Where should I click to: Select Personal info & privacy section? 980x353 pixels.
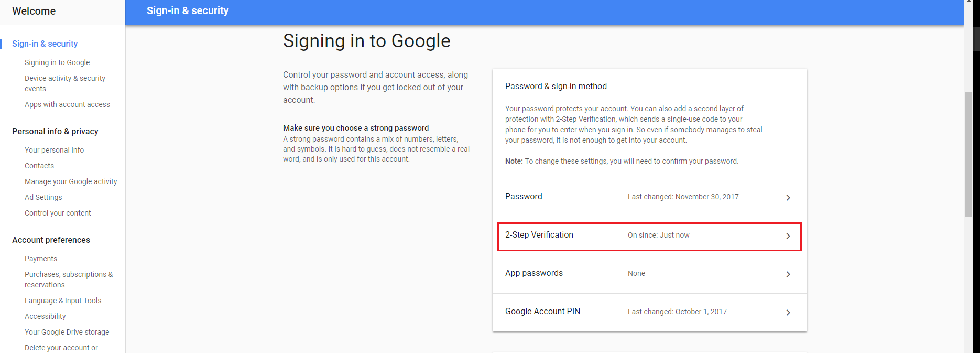[55, 131]
